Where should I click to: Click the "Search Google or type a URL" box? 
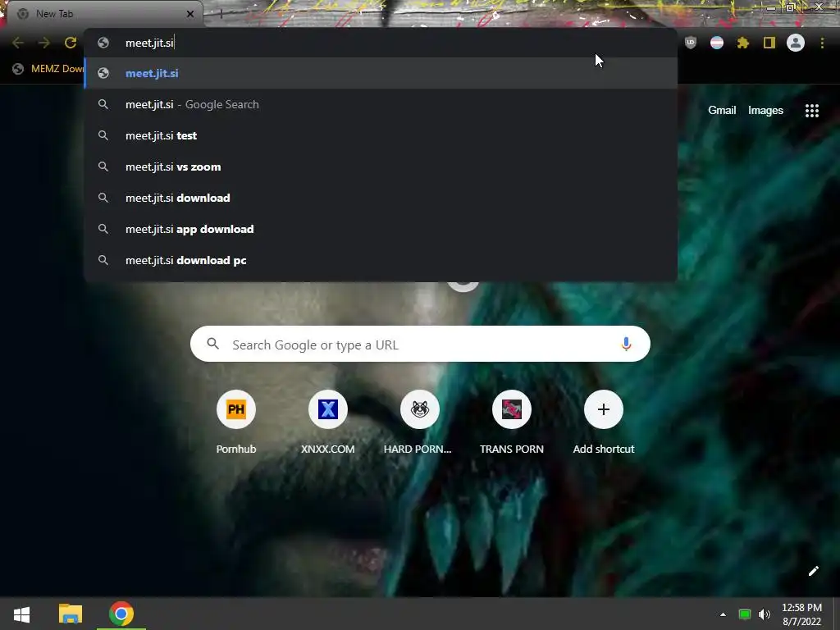pos(420,344)
